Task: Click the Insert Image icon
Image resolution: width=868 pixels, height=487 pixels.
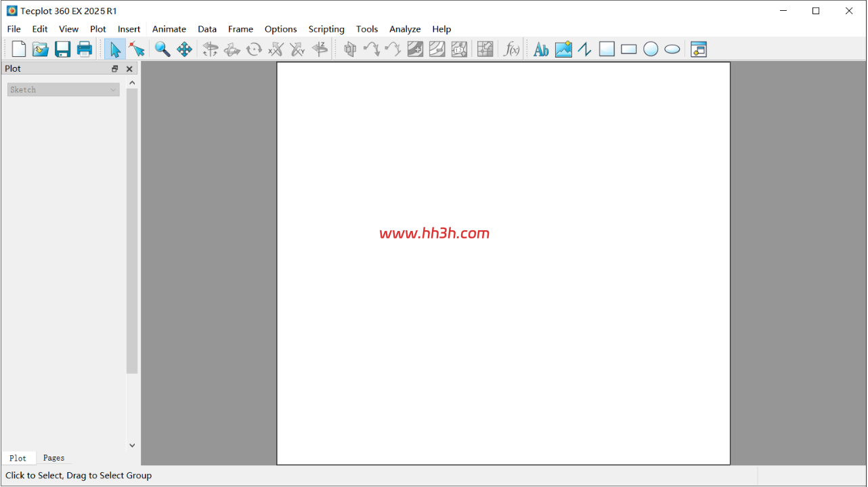Action: click(x=563, y=49)
